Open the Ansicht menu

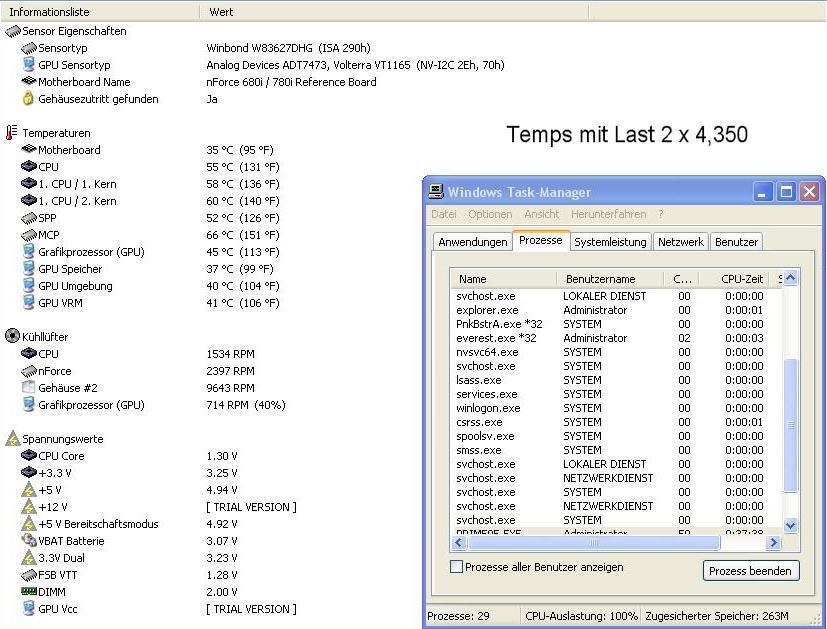point(542,214)
